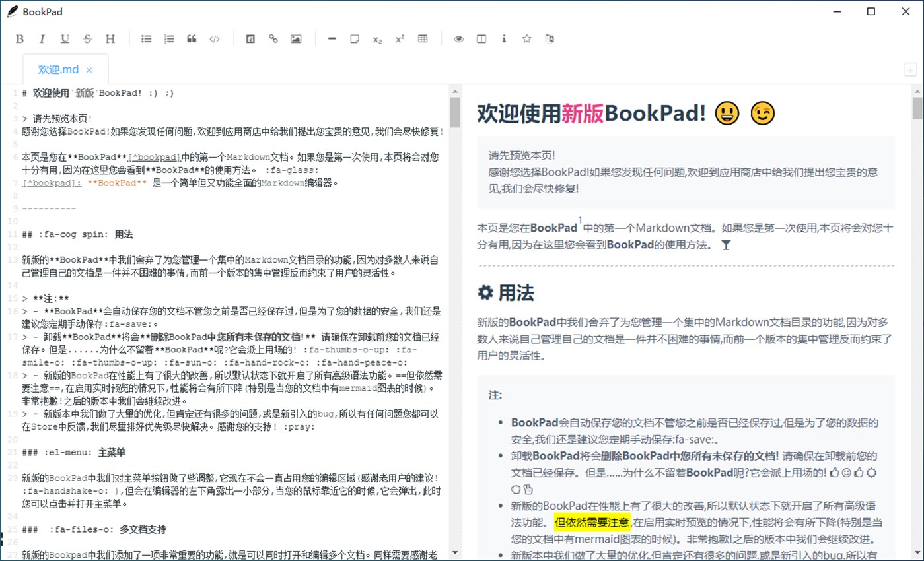The width and height of the screenshot is (924, 561).
Task: Toggle the preview eye icon
Action: [459, 39]
